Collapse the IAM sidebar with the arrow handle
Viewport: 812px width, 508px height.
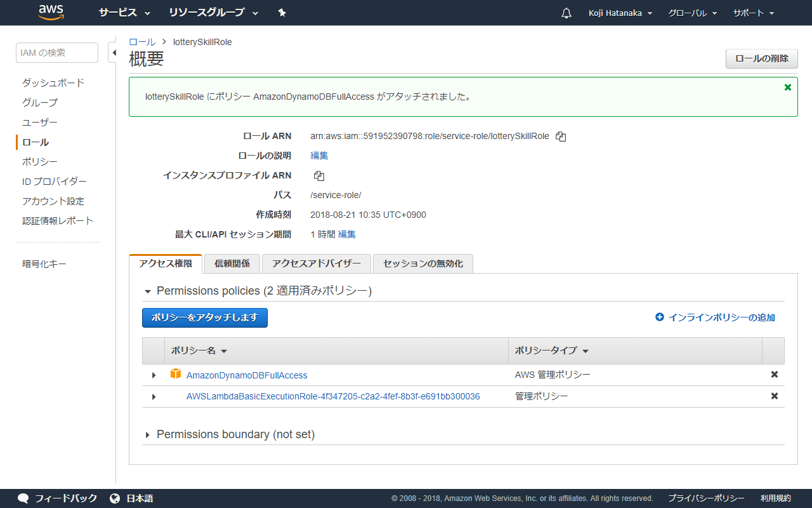click(x=114, y=53)
